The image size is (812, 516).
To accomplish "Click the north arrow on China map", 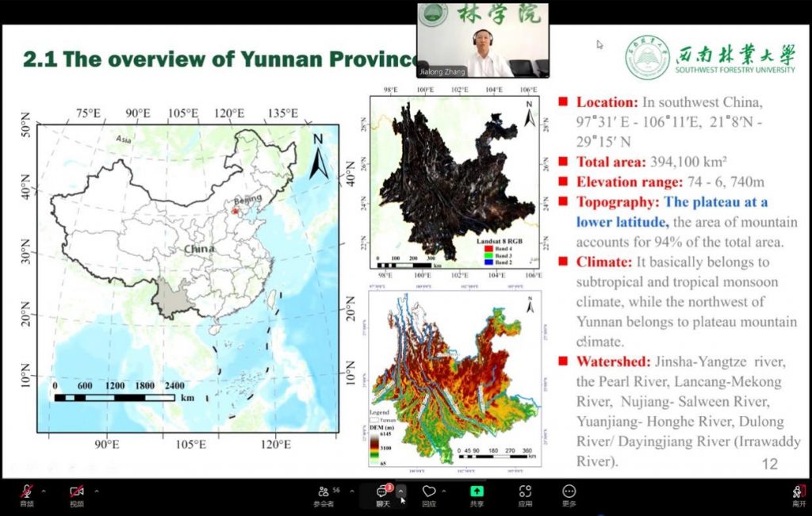I will [318, 157].
